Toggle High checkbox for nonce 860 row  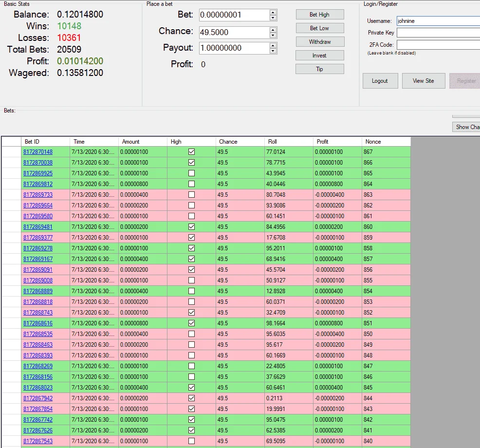192,227
